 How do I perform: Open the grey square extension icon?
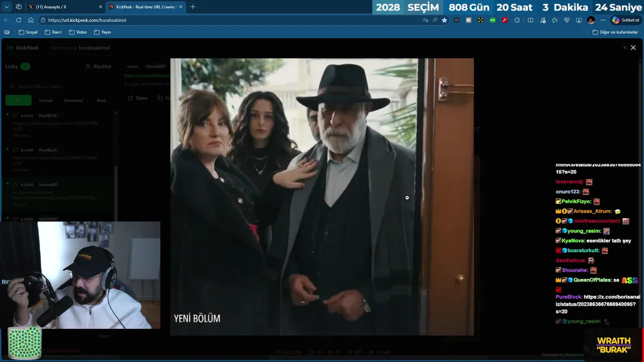coord(468,20)
